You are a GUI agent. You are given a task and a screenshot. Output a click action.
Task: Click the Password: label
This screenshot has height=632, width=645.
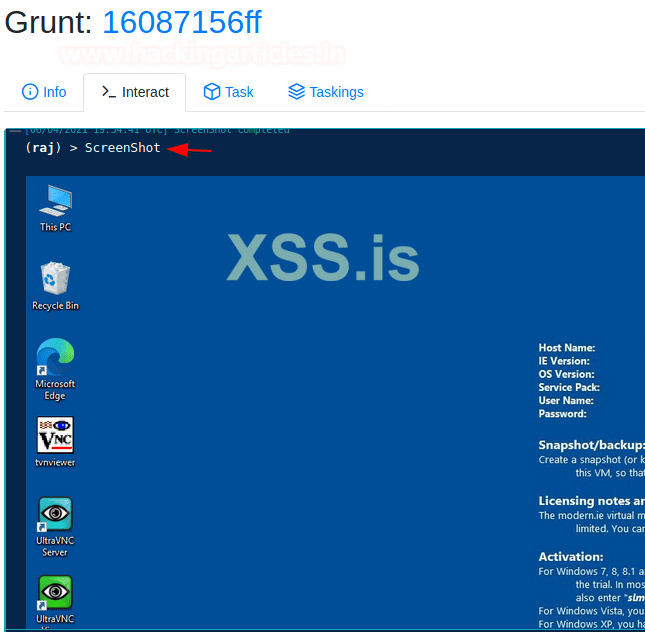(563, 414)
